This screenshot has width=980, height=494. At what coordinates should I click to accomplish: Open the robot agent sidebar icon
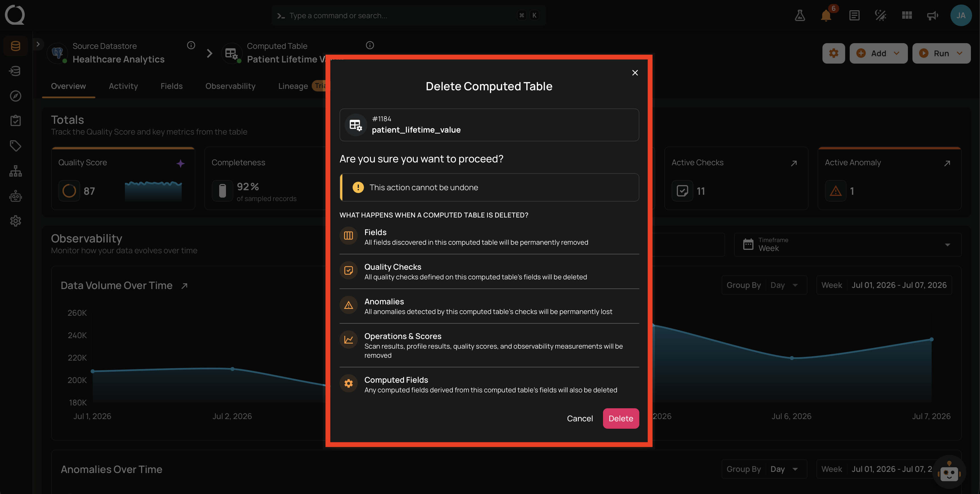tap(16, 196)
